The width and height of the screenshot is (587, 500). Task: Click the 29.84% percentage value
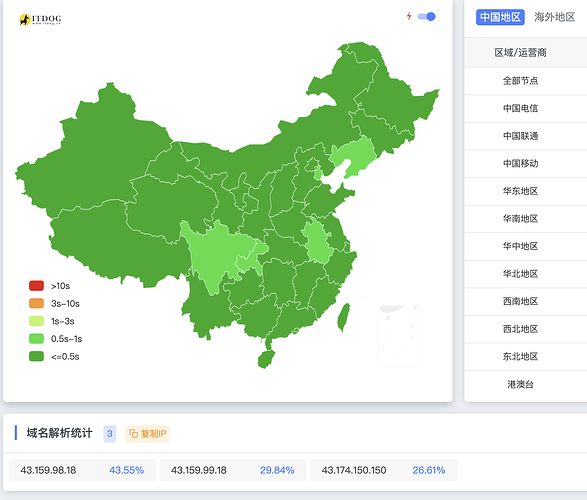[x=277, y=470]
